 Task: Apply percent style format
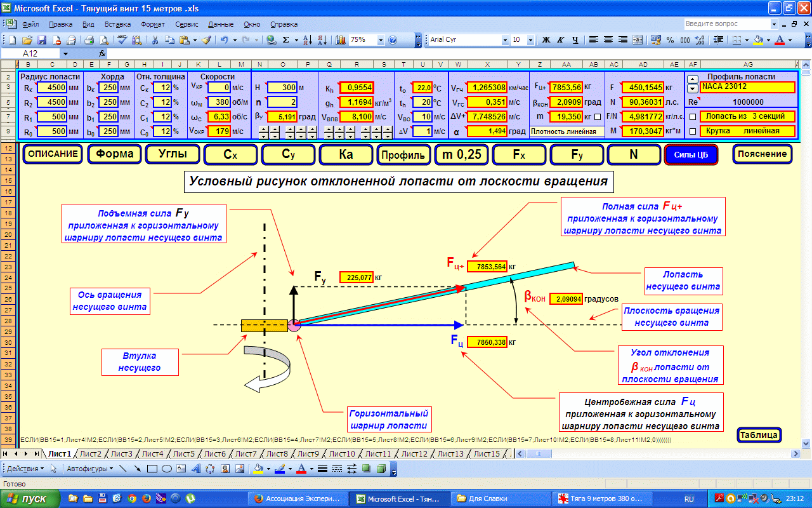click(x=671, y=39)
